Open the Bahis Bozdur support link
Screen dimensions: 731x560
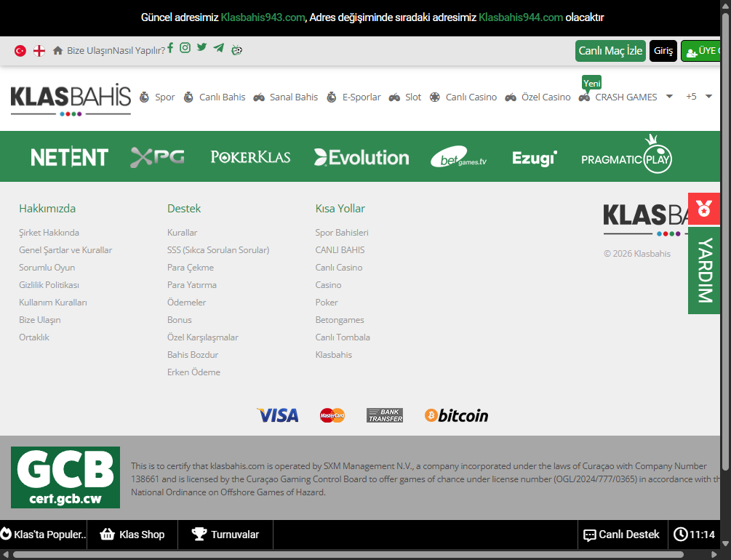point(193,354)
